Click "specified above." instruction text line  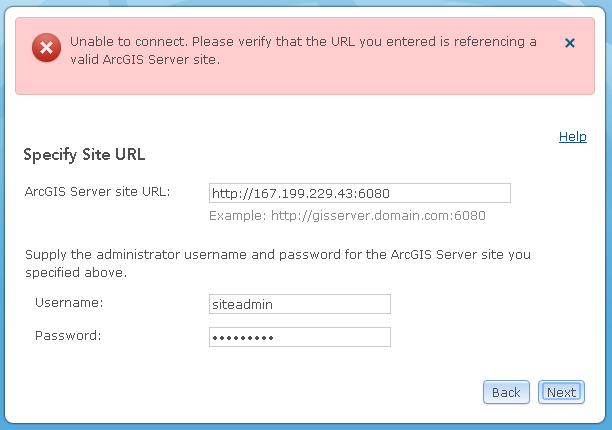pyautogui.click(x=75, y=272)
